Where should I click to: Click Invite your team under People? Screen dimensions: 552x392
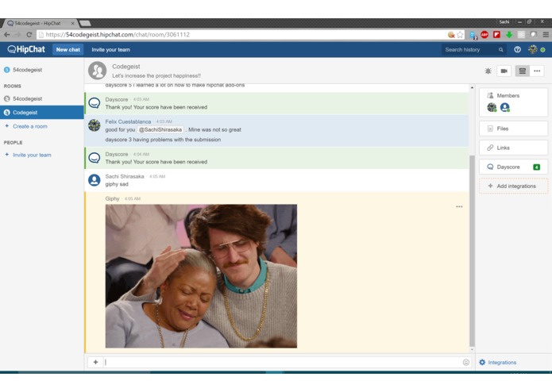[32, 155]
